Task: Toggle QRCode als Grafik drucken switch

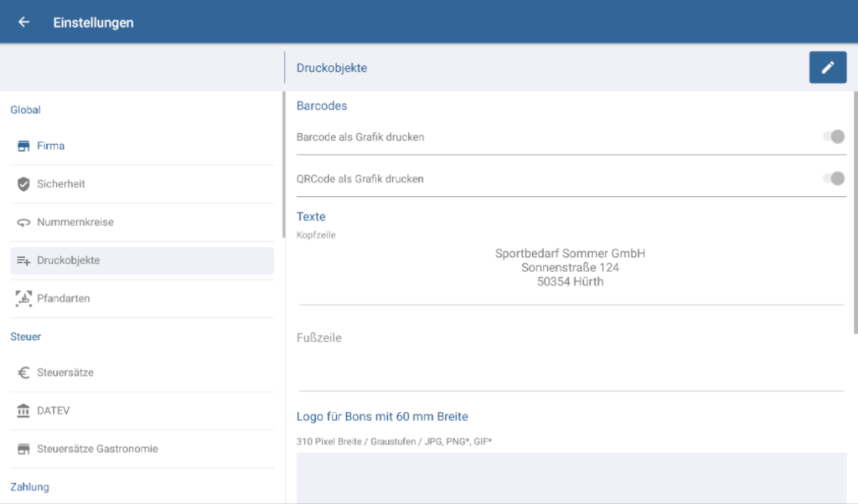Action: click(x=833, y=178)
